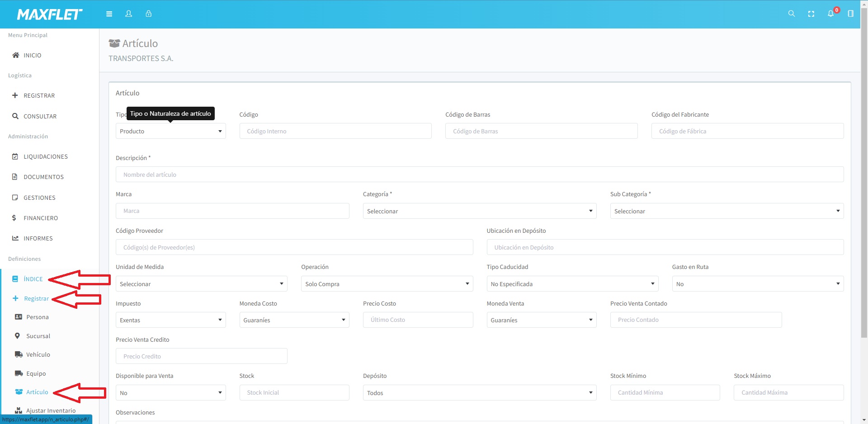The height and width of the screenshot is (424, 868).
Task: Click the vertical page scrollbar
Action: [x=864, y=181]
